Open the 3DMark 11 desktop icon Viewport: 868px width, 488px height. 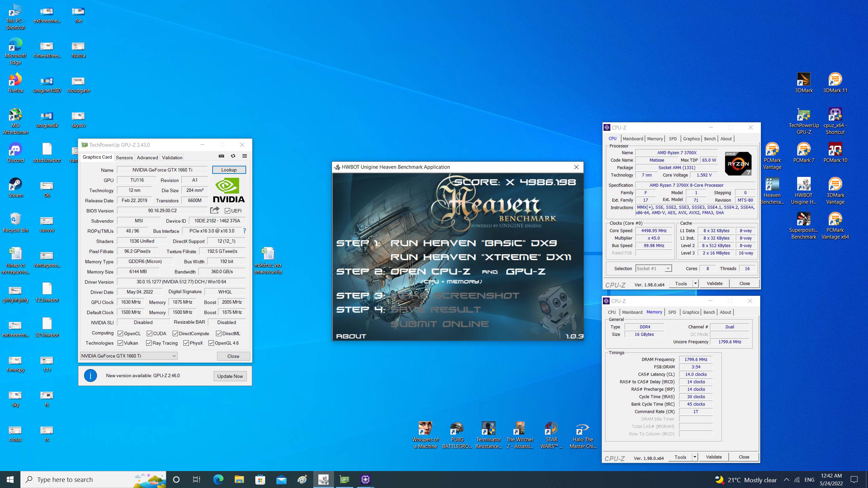click(835, 83)
